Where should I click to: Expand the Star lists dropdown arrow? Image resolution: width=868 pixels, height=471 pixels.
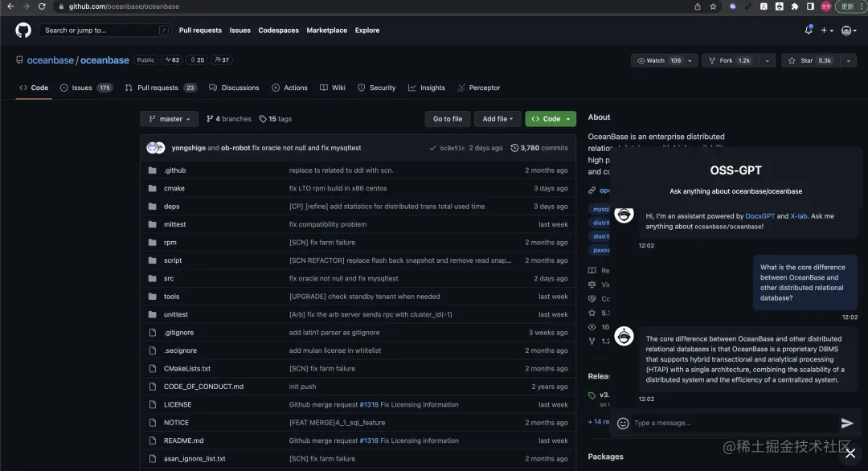[848, 60]
